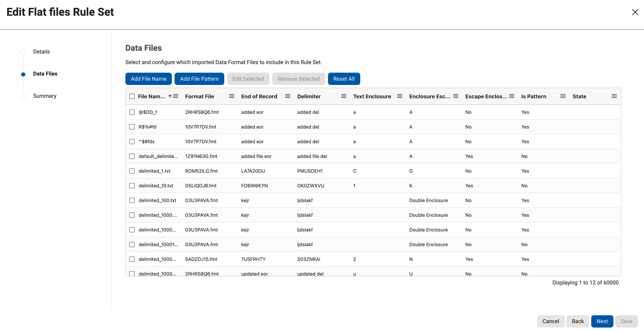Open the Enclosure Esc... column menu
The image size is (644, 332).
(x=456, y=96)
